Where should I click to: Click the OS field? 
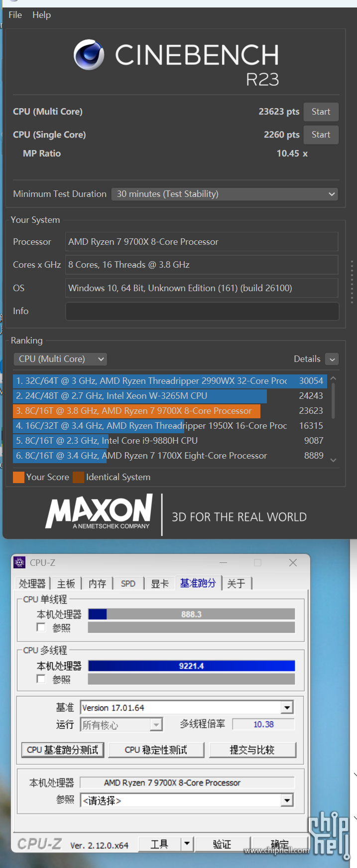(202, 288)
